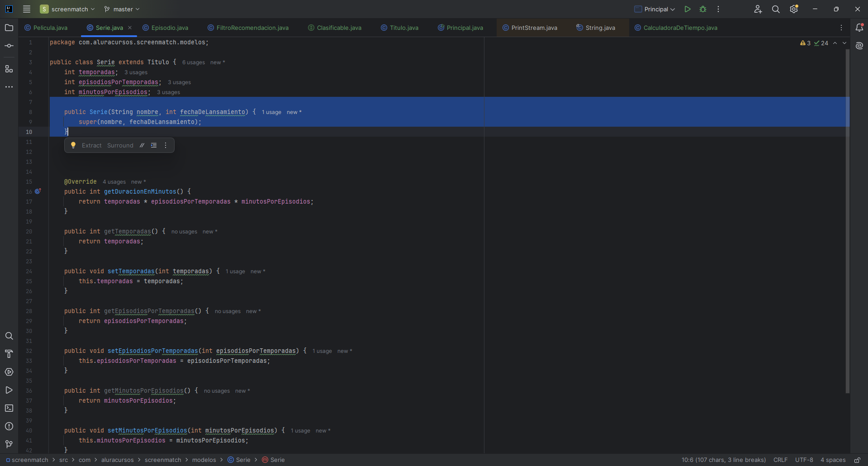The height and width of the screenshot is (466, 868).
Task: Open the Git tool window
Action: [x=9, y=444]
